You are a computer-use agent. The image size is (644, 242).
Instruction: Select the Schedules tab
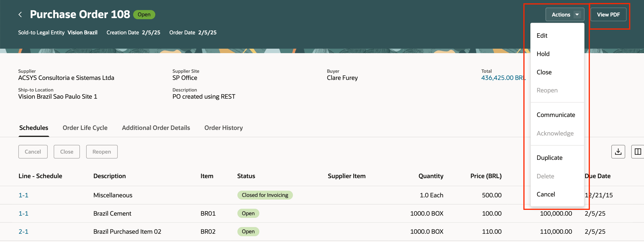pos(34,128)
